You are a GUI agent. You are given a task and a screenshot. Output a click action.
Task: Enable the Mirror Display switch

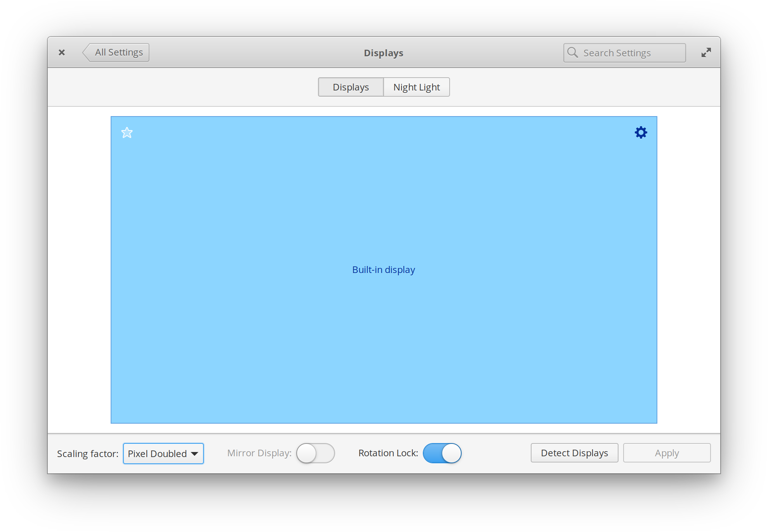[315, 453]
